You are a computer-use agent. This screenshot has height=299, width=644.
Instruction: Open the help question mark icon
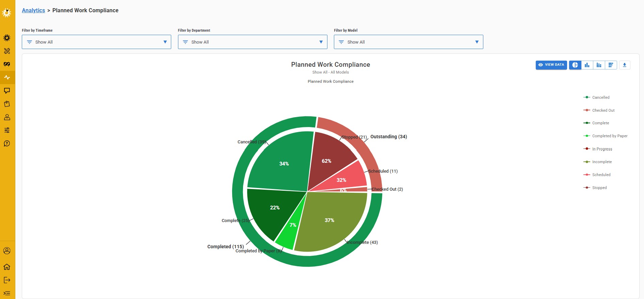pyautogui.click(x=7, y=143)
